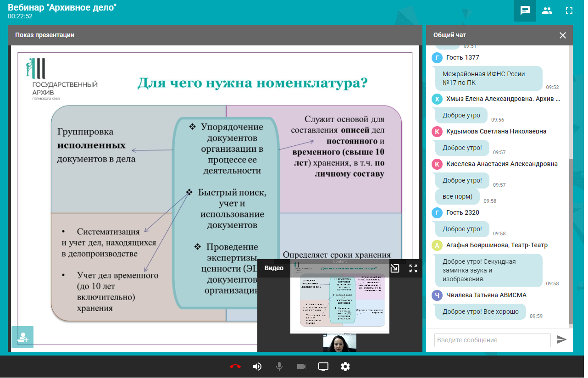Click the slide preview in Видео panel

pyautogui.click(x=340, y=296)
